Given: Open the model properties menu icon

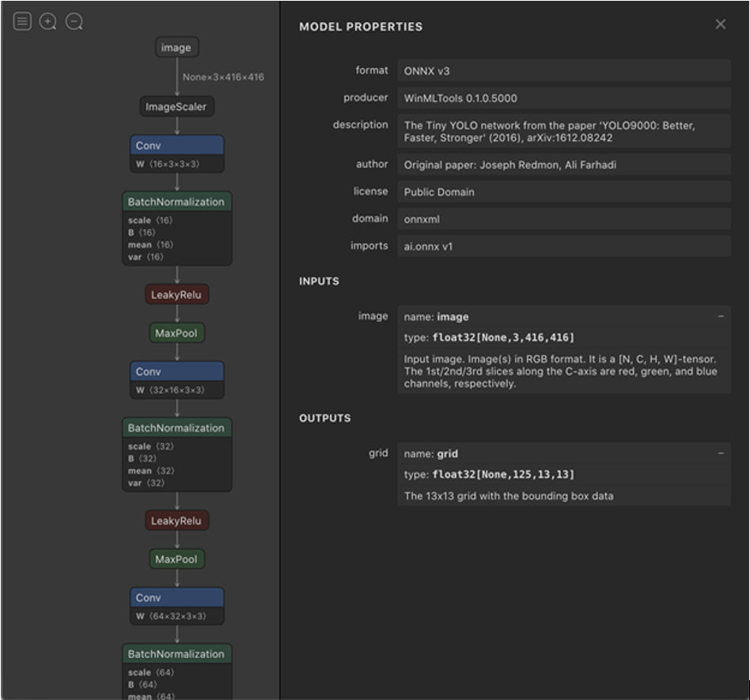Looking at the screenshot, I should coord(22,22).
